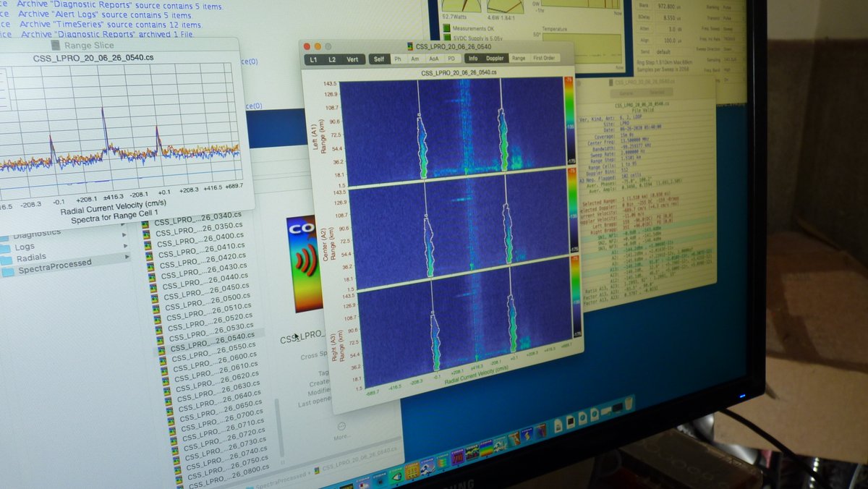
Task: Open the Trash in the Dock
Action: point(629,404)
